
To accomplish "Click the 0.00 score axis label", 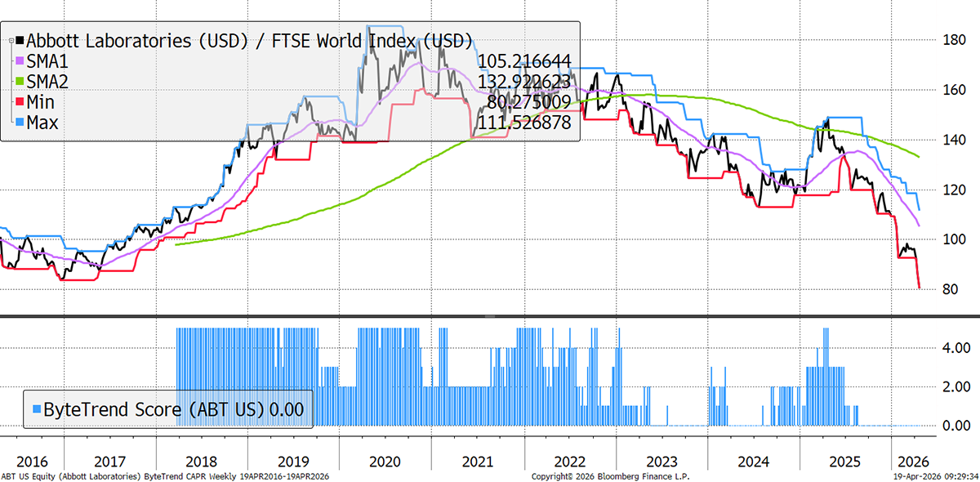I will pos(955,426).
